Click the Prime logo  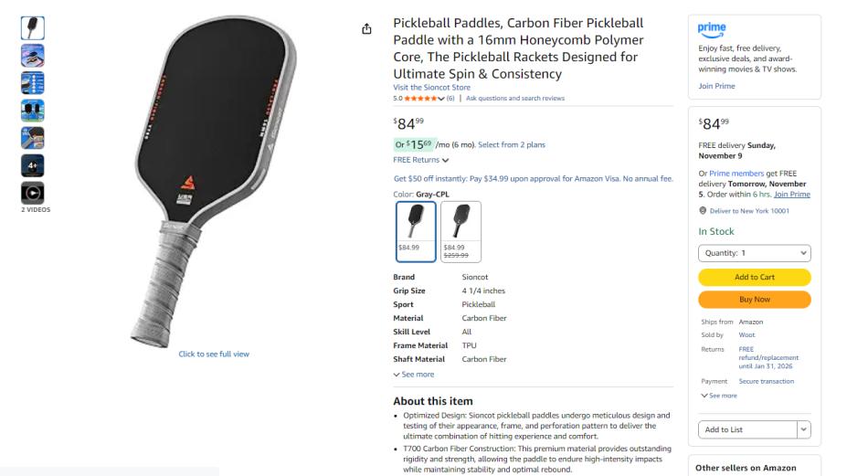712,30
